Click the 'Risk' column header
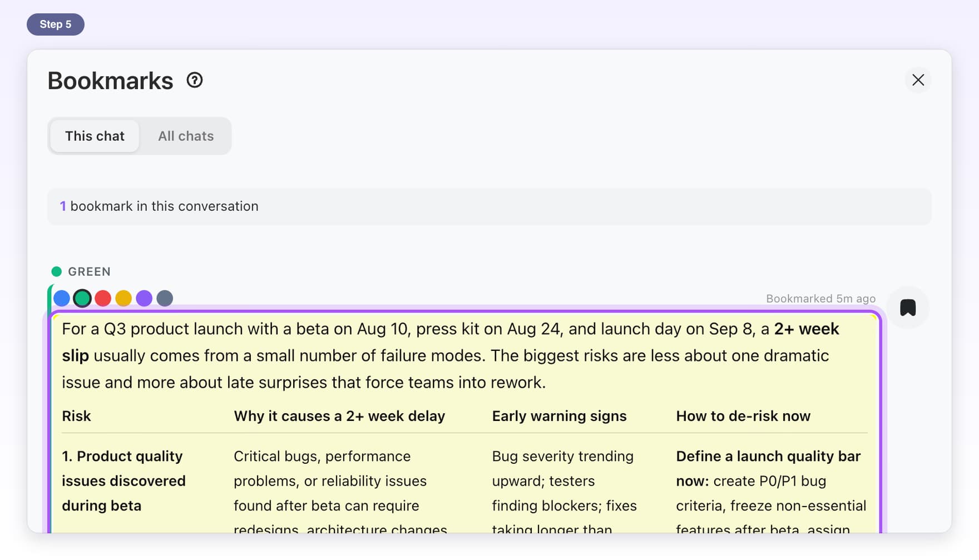The height and width of the screenshot is (560, 979). coord(76,416)
